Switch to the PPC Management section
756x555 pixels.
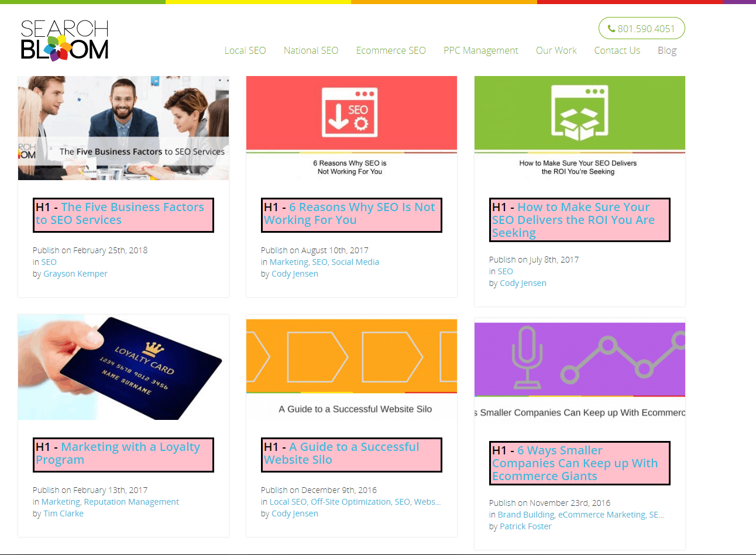(x=480, y=50)
